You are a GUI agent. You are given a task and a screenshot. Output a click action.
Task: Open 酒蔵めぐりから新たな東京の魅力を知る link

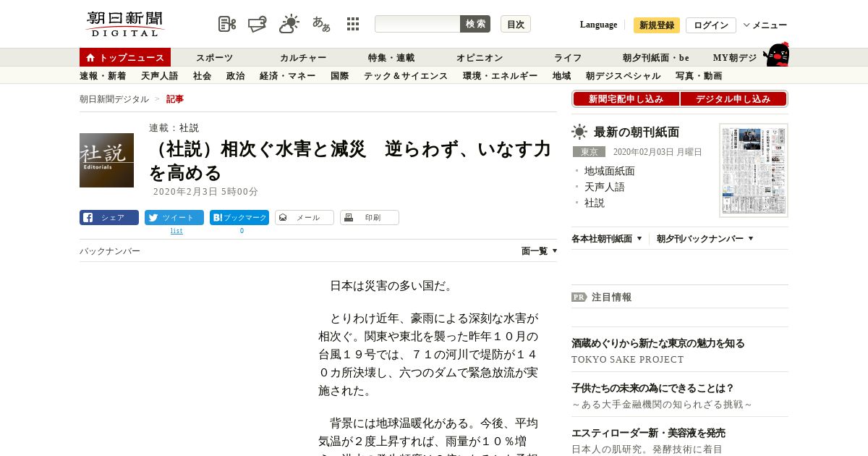(658, 343)
